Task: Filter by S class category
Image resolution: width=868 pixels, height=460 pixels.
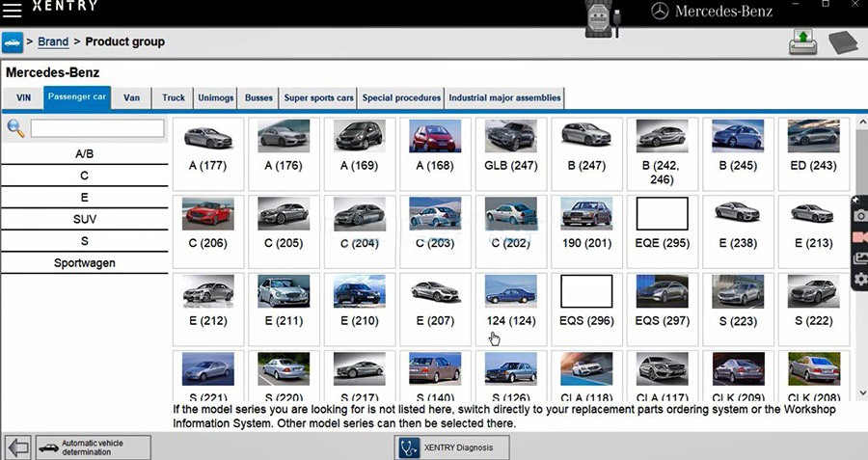Action: (x=84, y=241)
